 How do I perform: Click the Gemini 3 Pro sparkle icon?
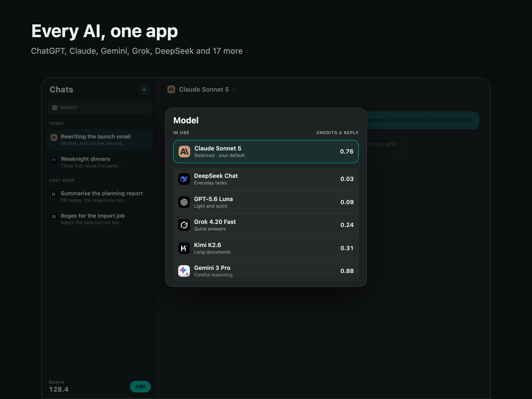click(184, 271)
